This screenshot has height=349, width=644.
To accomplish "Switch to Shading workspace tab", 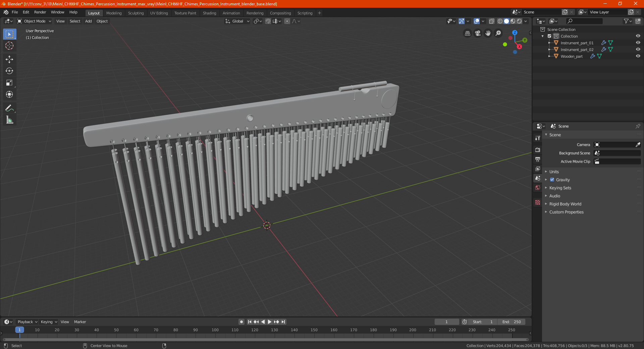I will [209, 13].
